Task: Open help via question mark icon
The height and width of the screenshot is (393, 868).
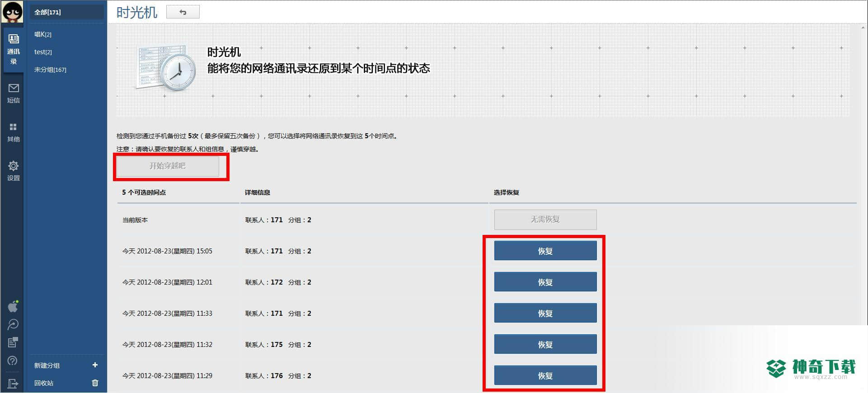Action: point(13,360)
